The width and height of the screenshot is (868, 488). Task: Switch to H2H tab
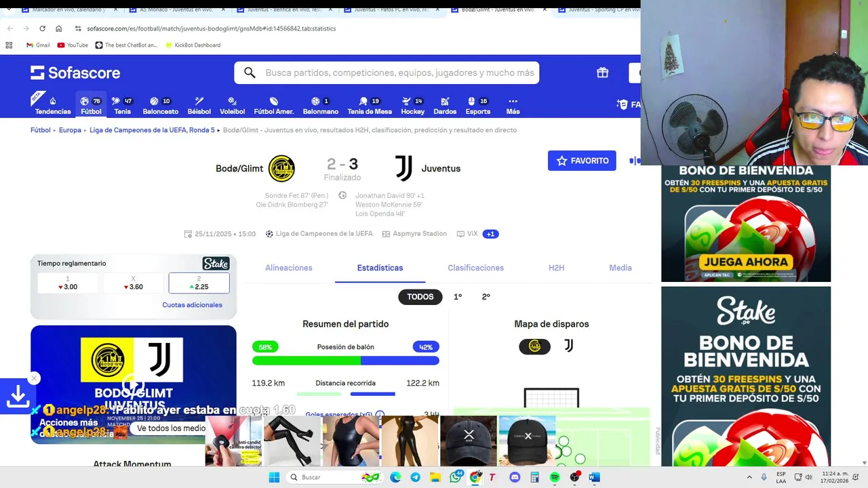(x=556, y=268)
